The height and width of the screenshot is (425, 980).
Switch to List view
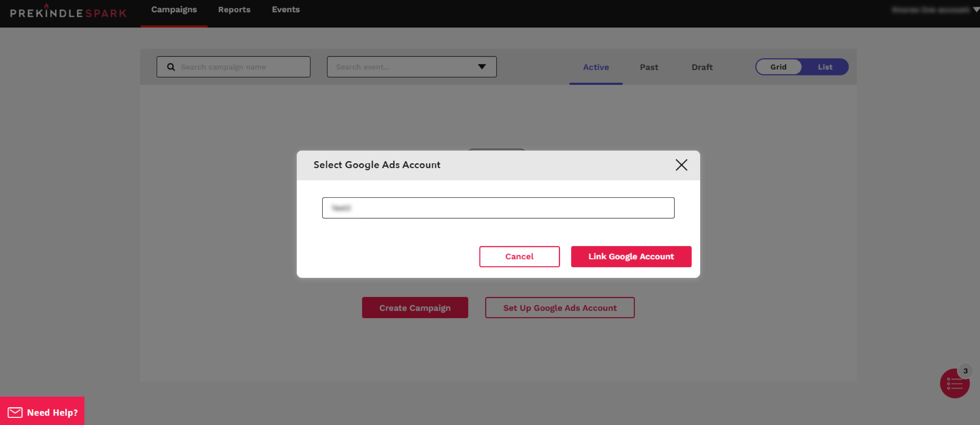pyautogui.click(x=825, y=67)
